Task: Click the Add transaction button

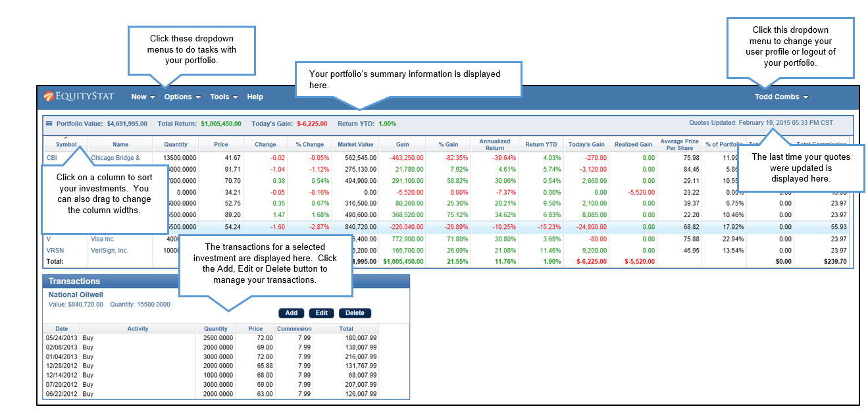Action: 291,313
